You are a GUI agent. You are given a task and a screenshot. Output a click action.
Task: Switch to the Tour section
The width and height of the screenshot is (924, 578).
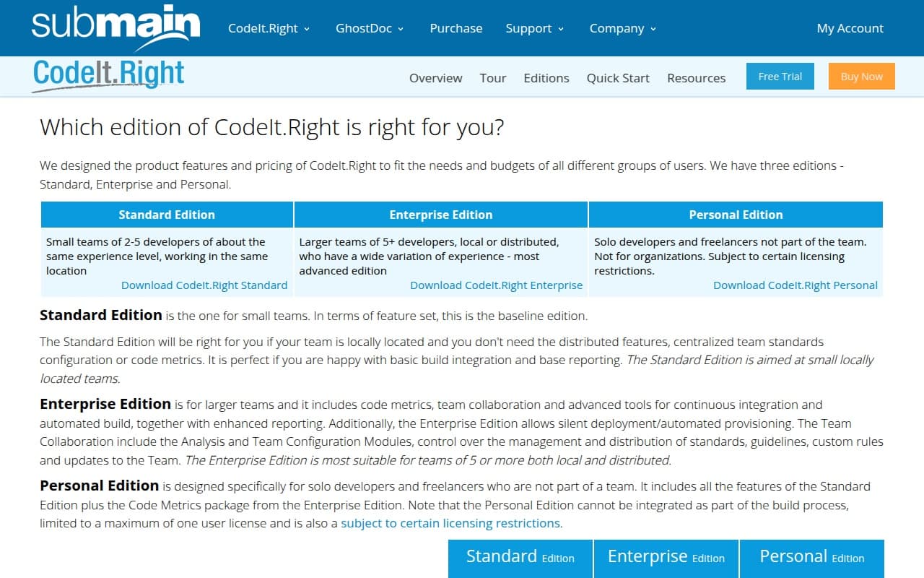[492, 77]
